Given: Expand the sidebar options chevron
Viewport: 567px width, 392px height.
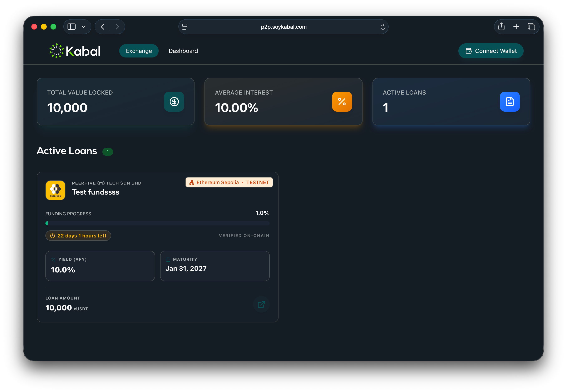Looking at the screenshot, I should pos(84,27).
